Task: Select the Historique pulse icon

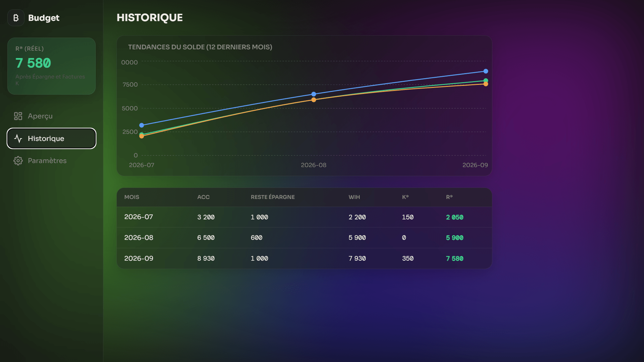Action: (18, 139)
